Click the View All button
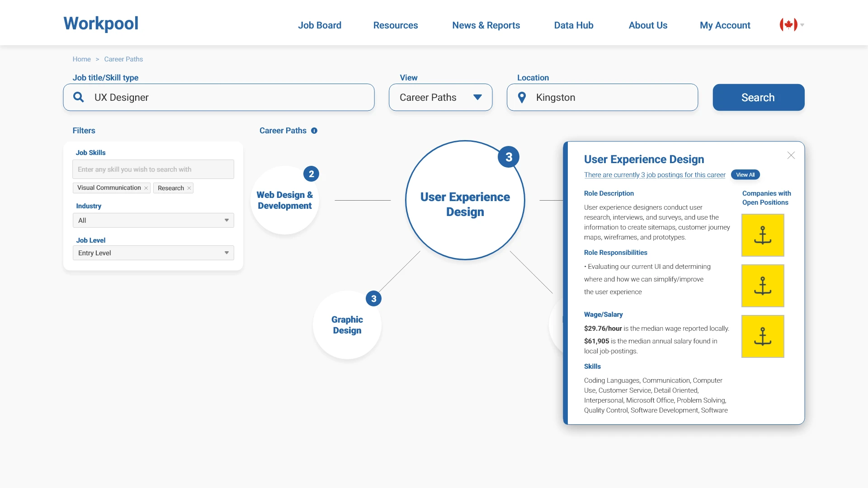 (x=745, y=175)
